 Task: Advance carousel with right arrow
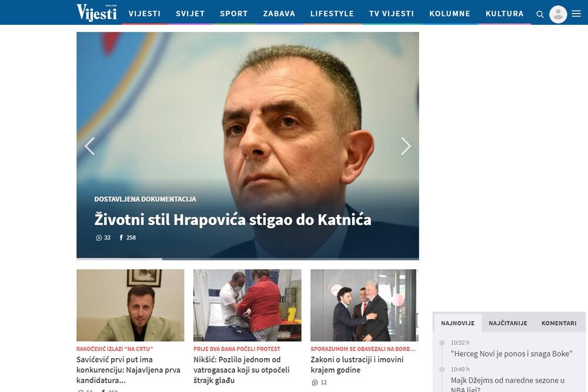click(406, 146)
